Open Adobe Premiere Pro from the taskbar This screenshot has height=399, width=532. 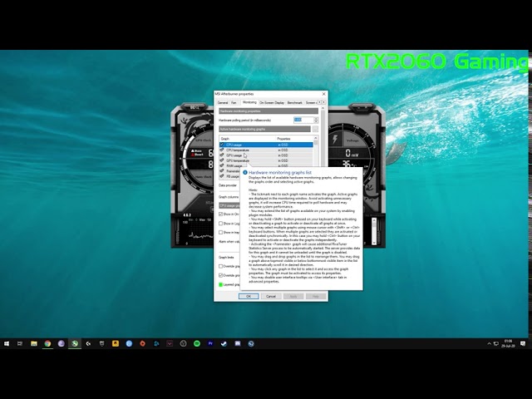coord(210,343)
